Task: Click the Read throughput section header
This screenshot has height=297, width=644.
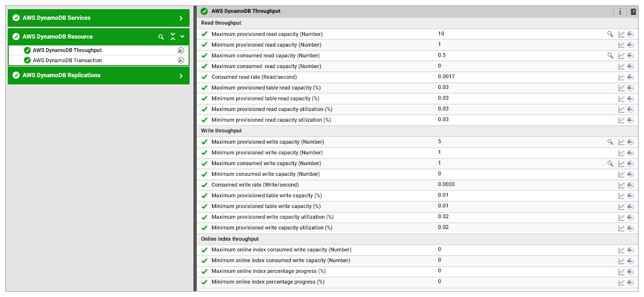Action: pos(221,23)
